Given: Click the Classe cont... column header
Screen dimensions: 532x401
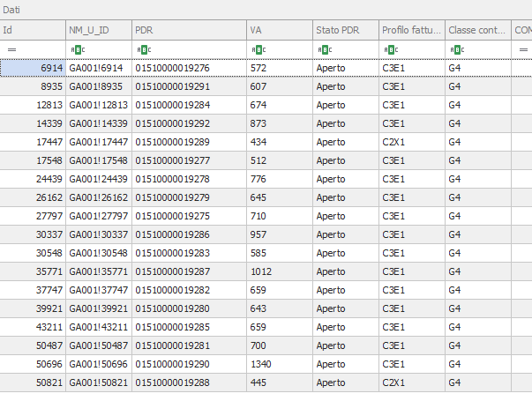Looking at the screenshot, I should click(478, 30).
